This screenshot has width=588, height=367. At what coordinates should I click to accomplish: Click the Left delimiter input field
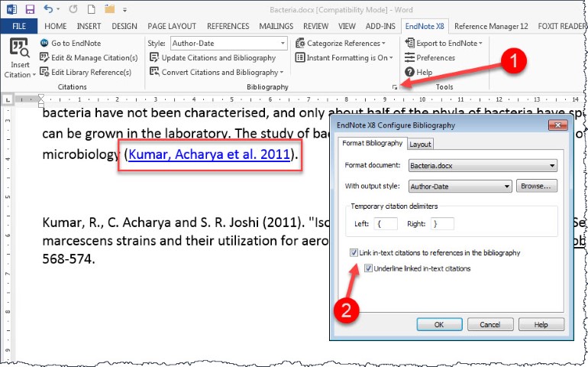coord(386,224)
